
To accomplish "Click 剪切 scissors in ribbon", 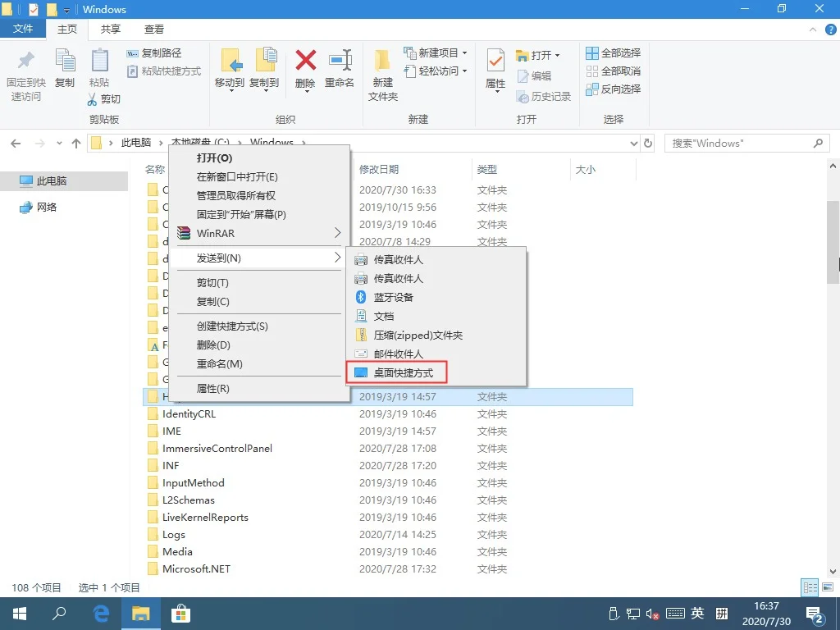I will 104,99.
